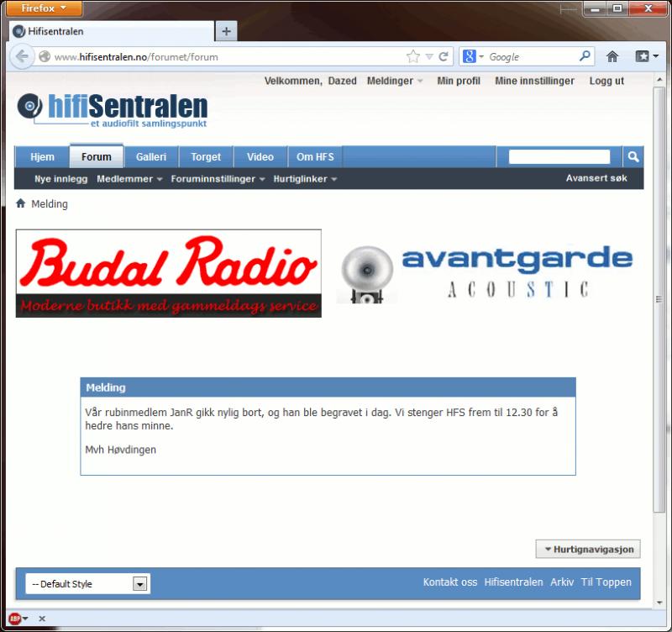Image resolution: width=672 pixels, height=632 pixels.
Task: Reload the page with refresh icon
Action: point(444,56)
